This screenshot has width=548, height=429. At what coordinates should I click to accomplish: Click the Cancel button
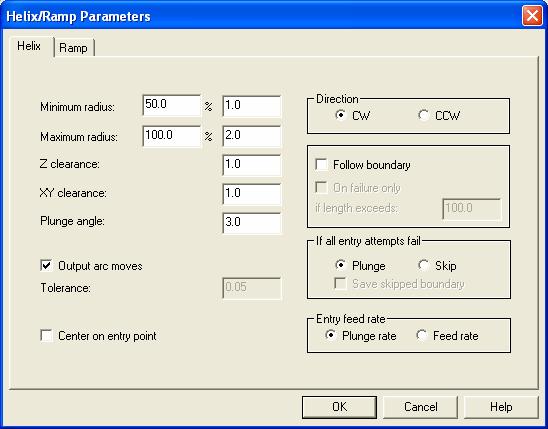coord(420,407)
